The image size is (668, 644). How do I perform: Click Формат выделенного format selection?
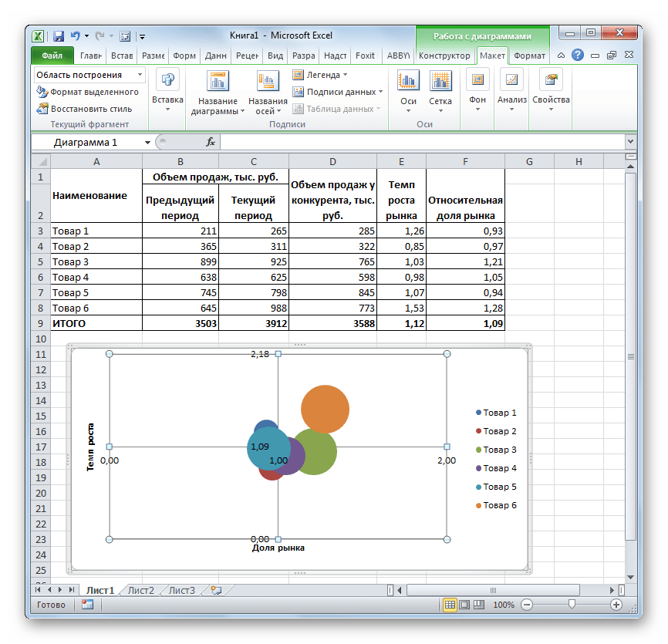pos(88,92)
